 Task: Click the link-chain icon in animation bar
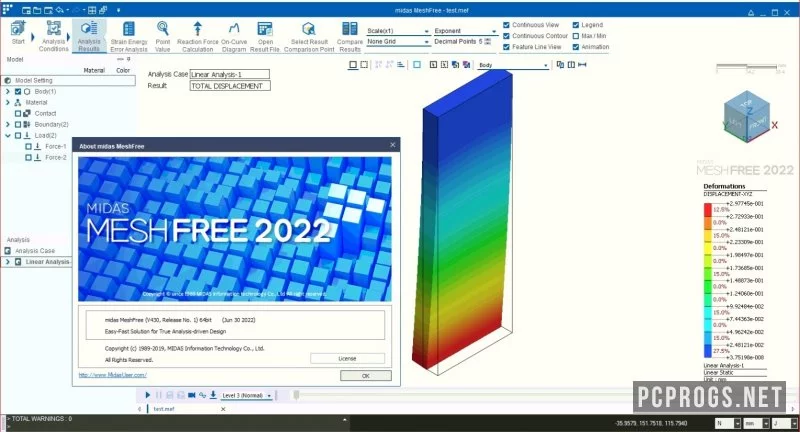pos(203,395)
